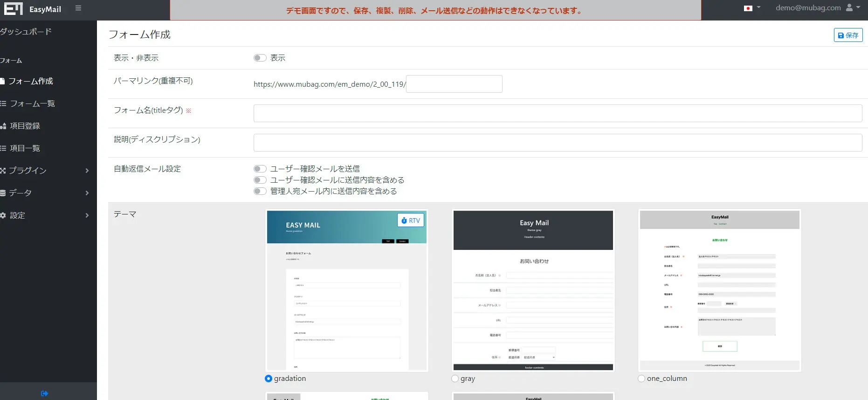Toggle the hamburger sidebar menu icon

pos(78,8)
